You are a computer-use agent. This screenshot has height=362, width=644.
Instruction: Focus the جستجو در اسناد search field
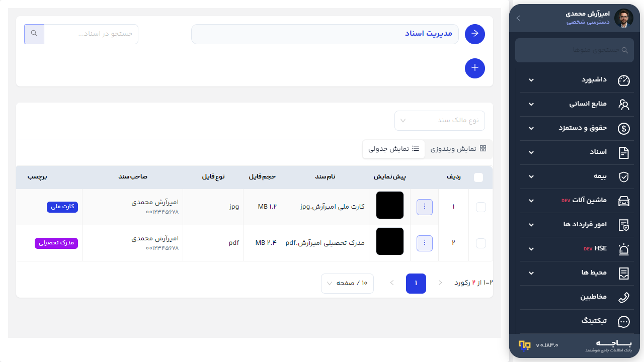coord(91,34)
